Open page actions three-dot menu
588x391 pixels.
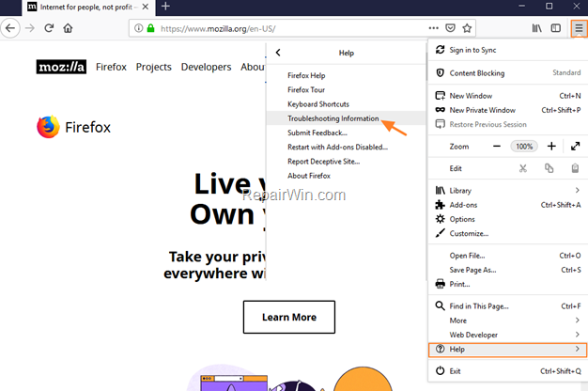click(434, 28)
